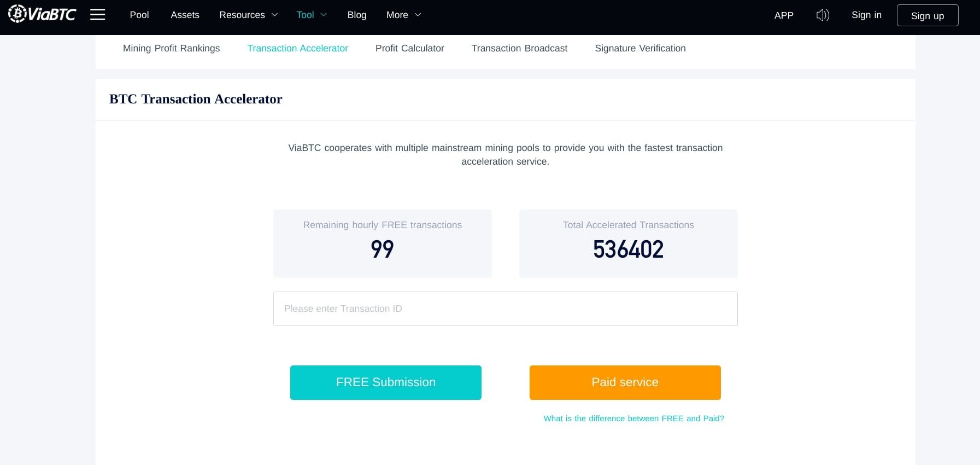Select the Transaction Accelerator tab

pyautogui.click(x=297, y=48)
